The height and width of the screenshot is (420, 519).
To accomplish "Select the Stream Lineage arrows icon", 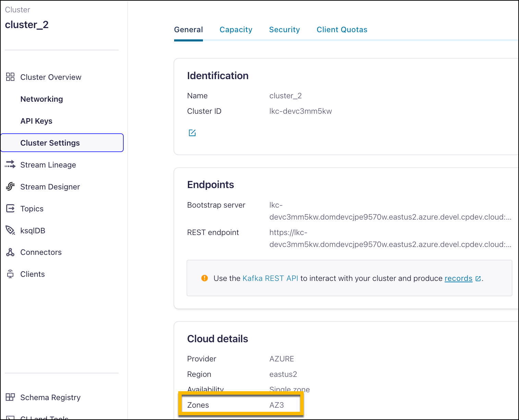I will tap(10, 165).
